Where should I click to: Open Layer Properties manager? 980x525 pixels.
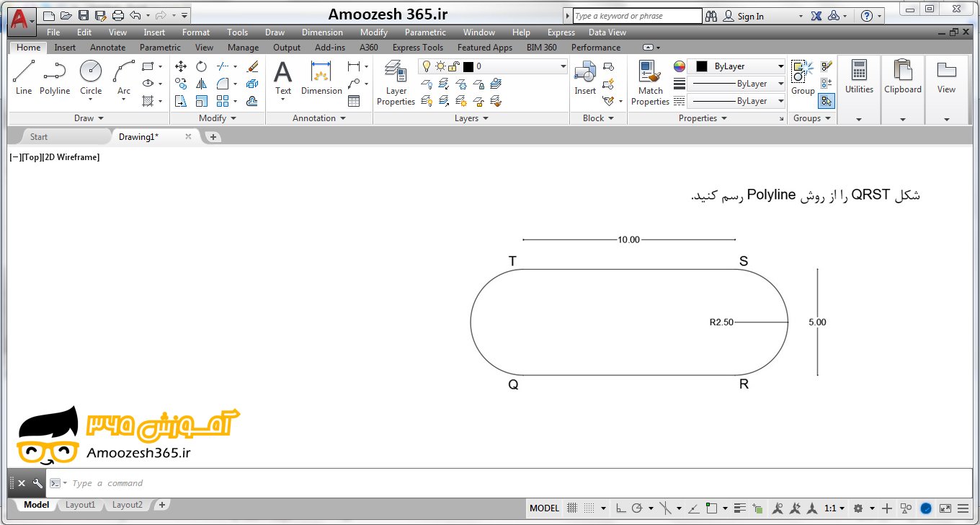click(x=396, y=83)
